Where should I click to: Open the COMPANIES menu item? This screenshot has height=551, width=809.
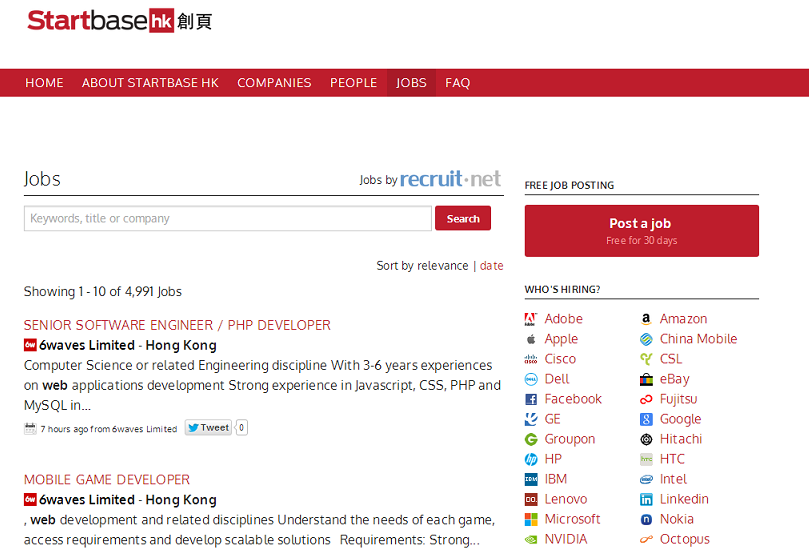pyautogui.click(x=274, y=83)
